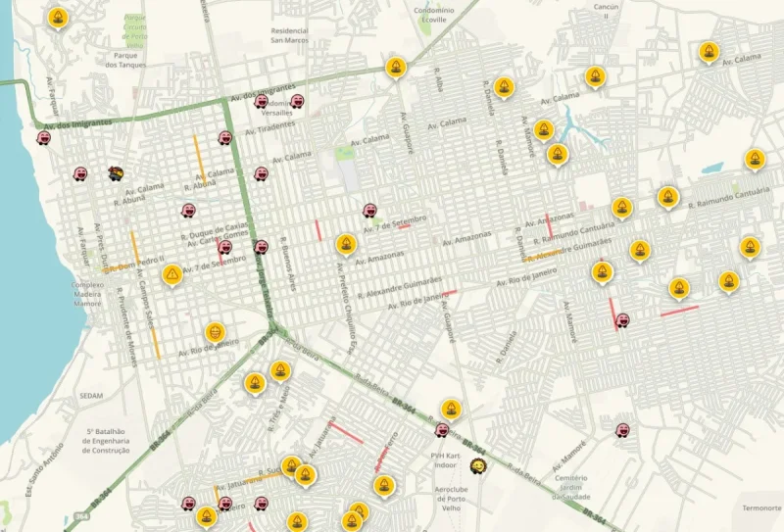The height and width of the screenshot is (532, 784).
Task: Click the orange traffic segment on R. Dom Pedro II
Action: click(x=110, y=269)
